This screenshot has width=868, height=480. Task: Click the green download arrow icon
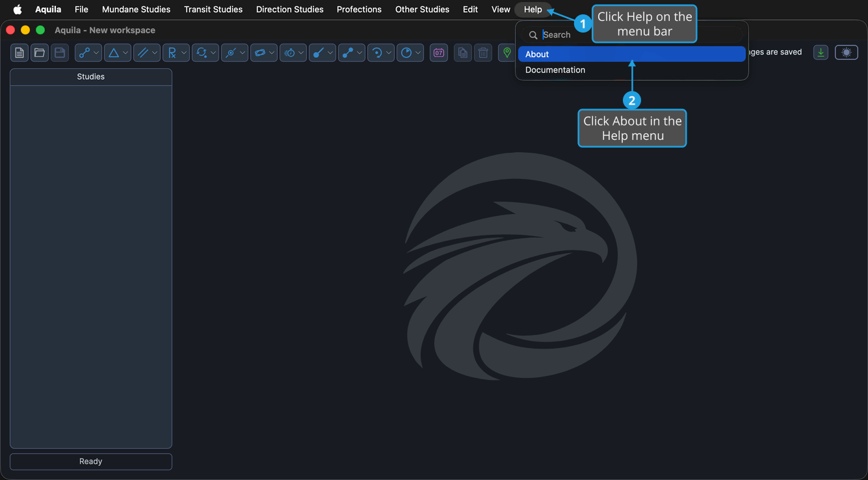(821, 53)
